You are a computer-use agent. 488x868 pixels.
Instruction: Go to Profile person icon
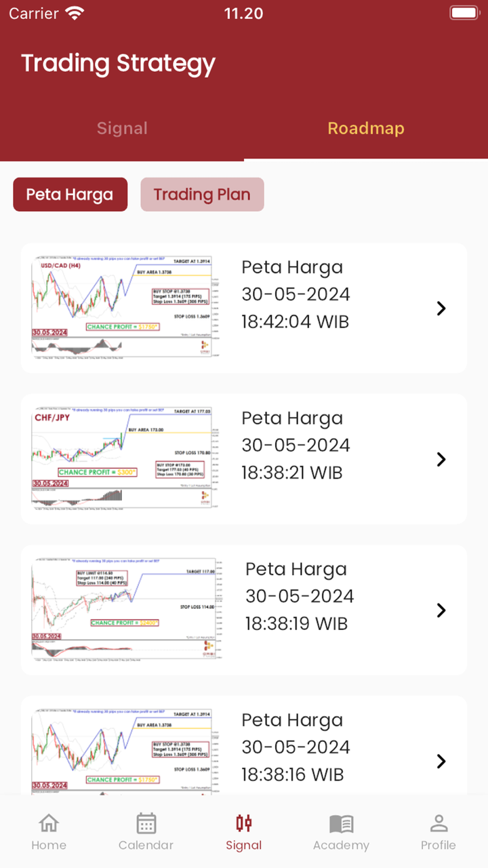439,823
